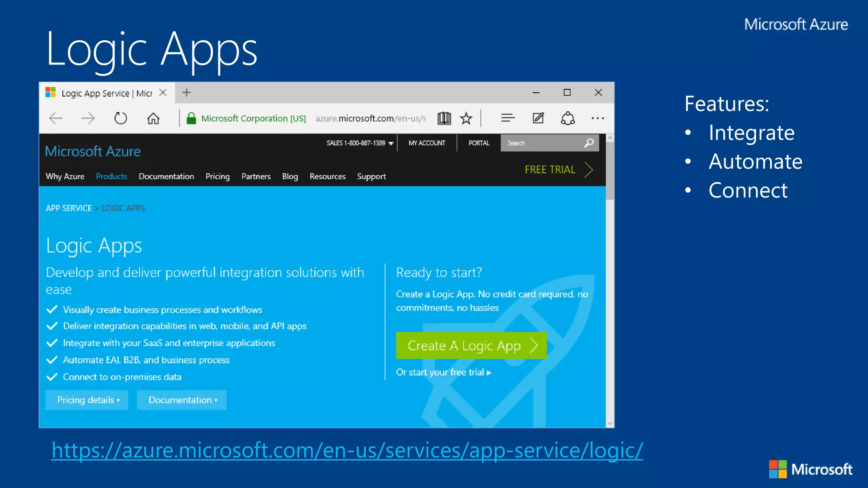The width and height of the screenshot is (868, 488).
Task: Click the Create A Logic App button
Action: (x=471, y=346)
